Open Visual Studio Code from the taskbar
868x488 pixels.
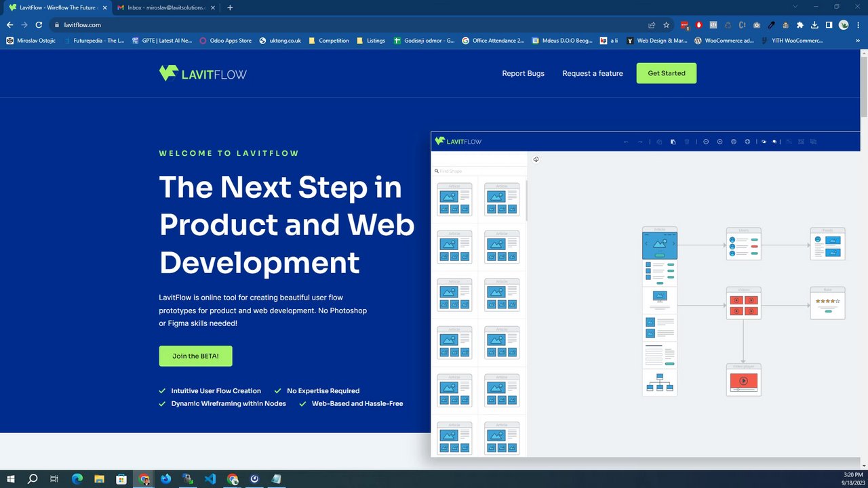[210, 479]
